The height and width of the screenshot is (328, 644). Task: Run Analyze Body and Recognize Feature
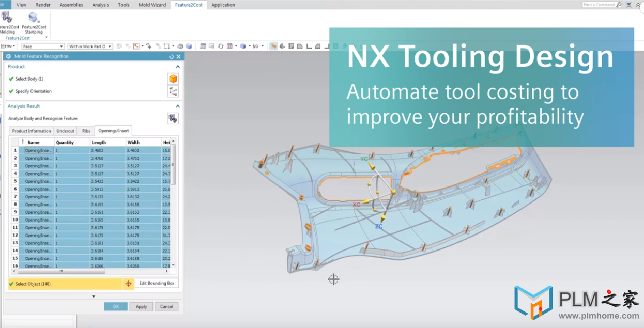(173, 118)
